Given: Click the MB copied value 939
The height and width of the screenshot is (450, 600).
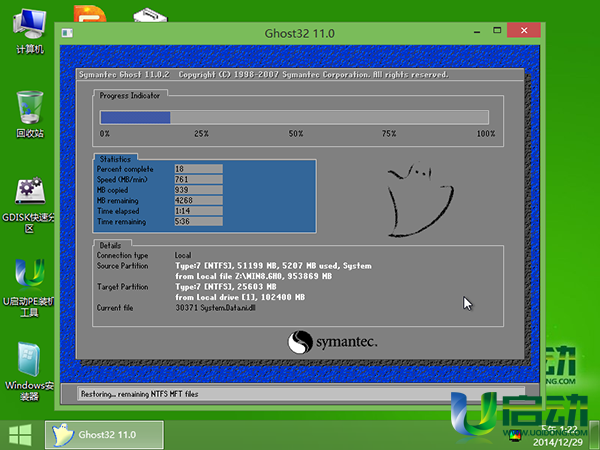Looking at the screenshot, I should [x=199, y=190].
